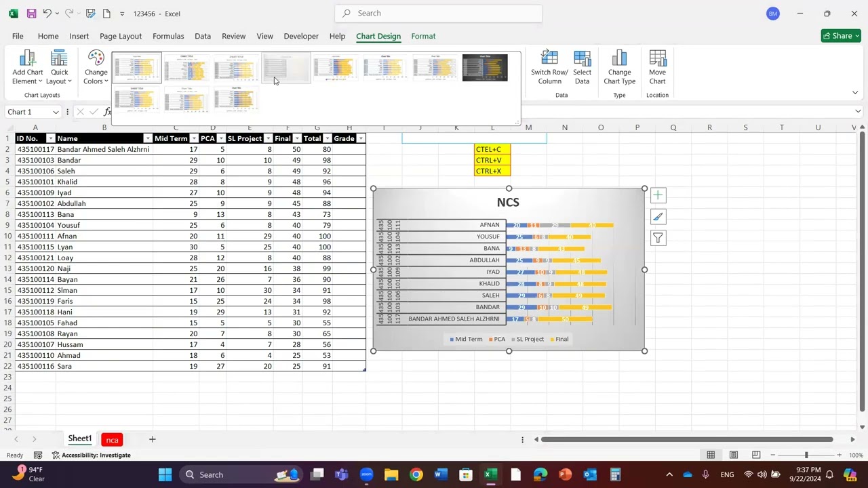Viewport: 868px width, 488px height.
Task: Open the SL Project column filter dropdown
Action: tap(268, 138)
